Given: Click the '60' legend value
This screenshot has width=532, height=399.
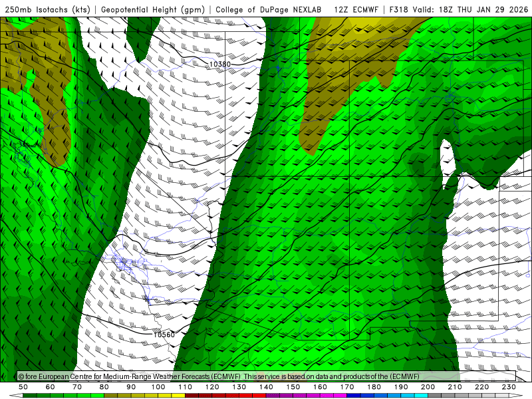Looking at the screenshot, I should point(50,387).
